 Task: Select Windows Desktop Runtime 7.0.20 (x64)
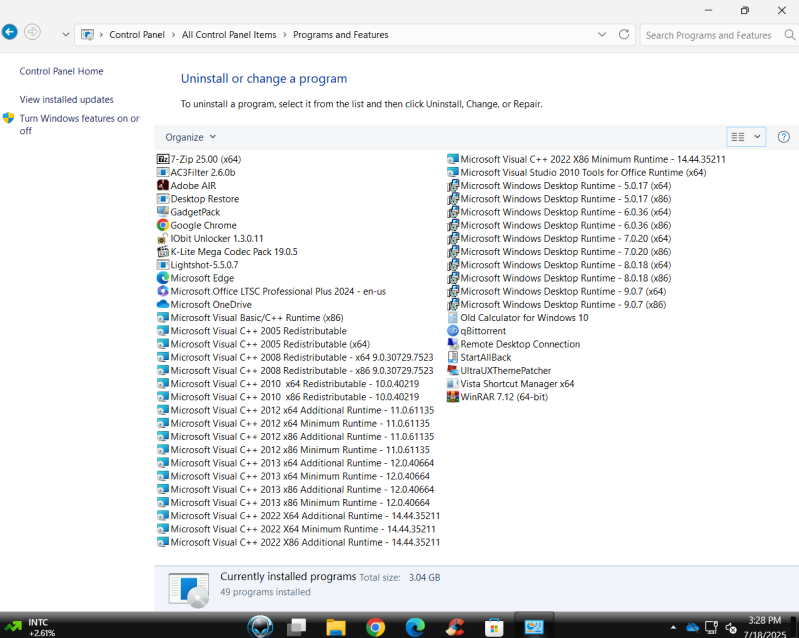point(559,238)
